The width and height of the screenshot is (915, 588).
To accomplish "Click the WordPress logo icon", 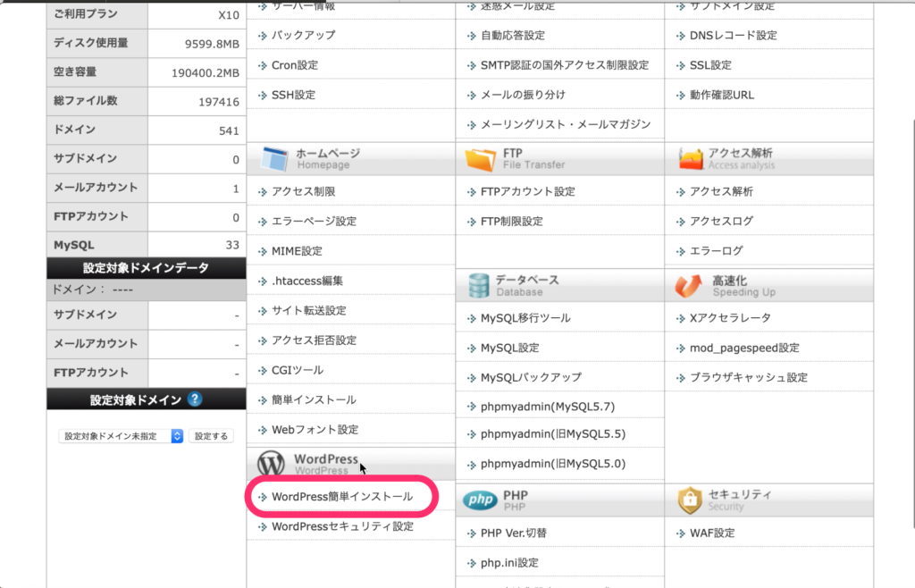I will (x=271, y=464).
